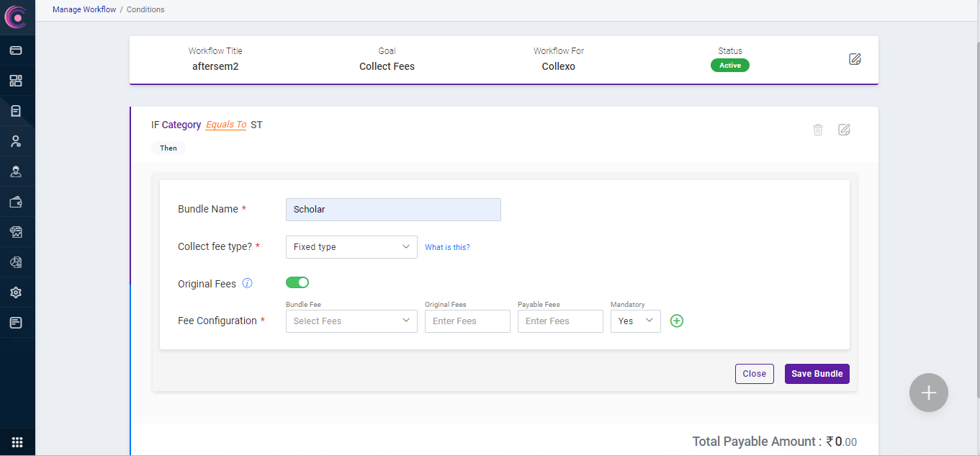
Task: Click the Close button
Action: pos(754,374)
